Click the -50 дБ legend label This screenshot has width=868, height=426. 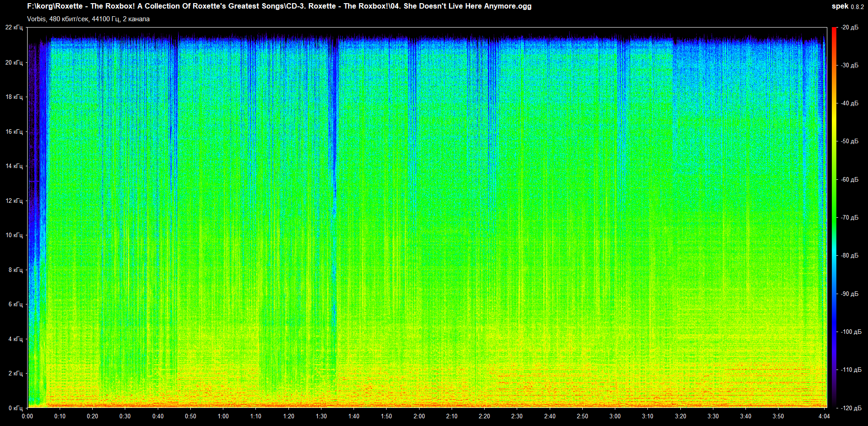coord(849,141)
